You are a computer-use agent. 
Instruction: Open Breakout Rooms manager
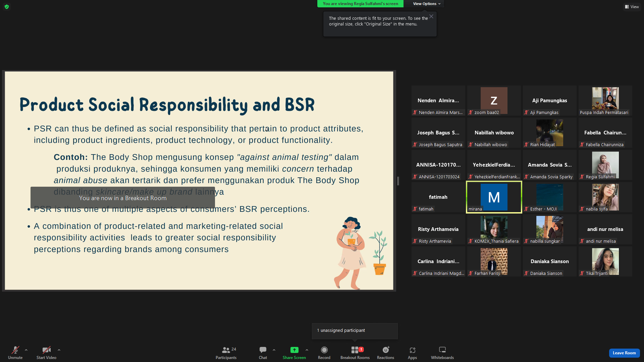tap(355, 353)
